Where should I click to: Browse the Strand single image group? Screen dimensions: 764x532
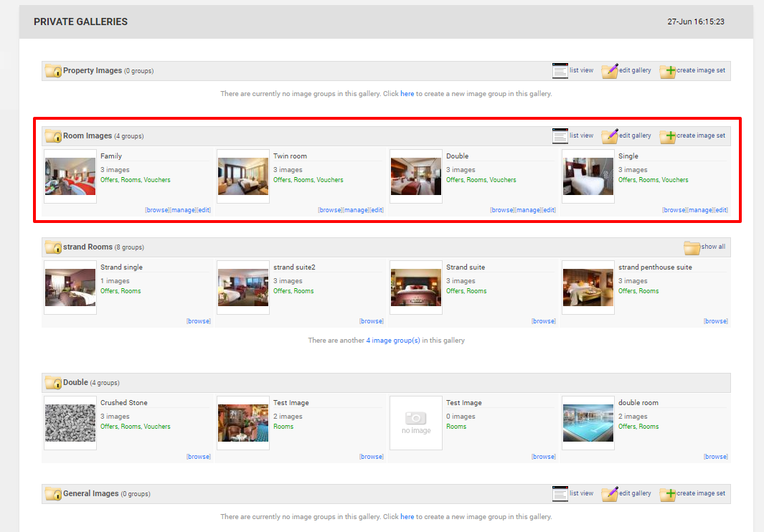199,321
